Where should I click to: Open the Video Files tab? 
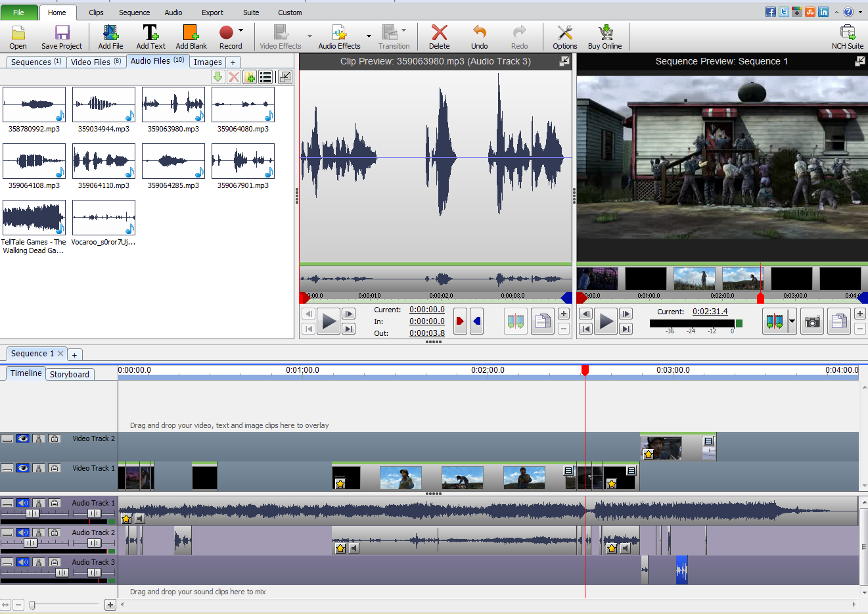[96, 62]
